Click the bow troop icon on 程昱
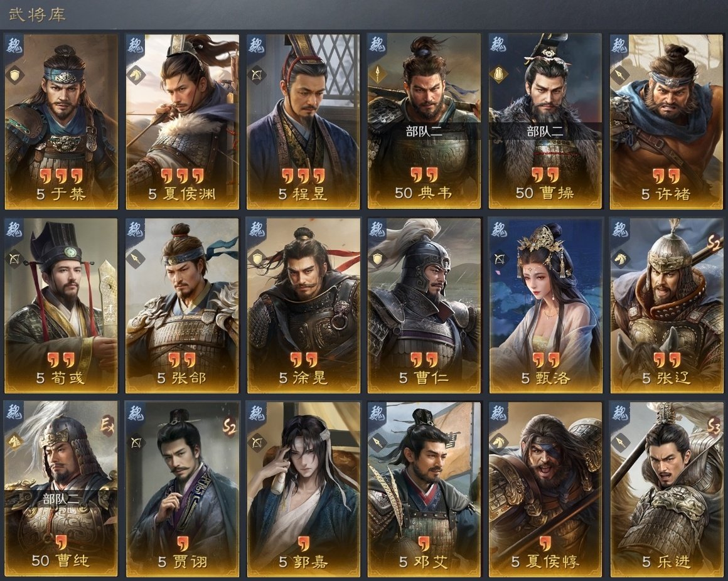The height and width of the screenshot is (581, 728). click(x=257, y=75)
